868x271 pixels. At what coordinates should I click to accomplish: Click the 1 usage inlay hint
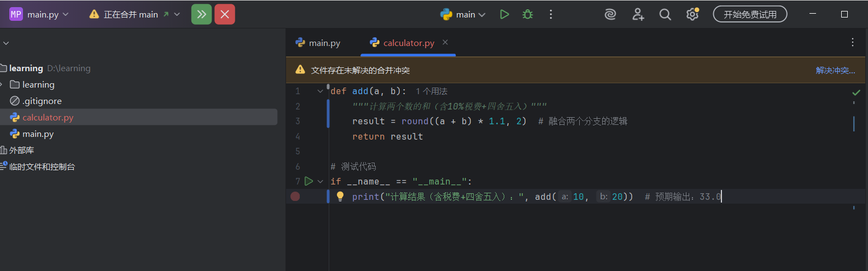tap(432, 91)
